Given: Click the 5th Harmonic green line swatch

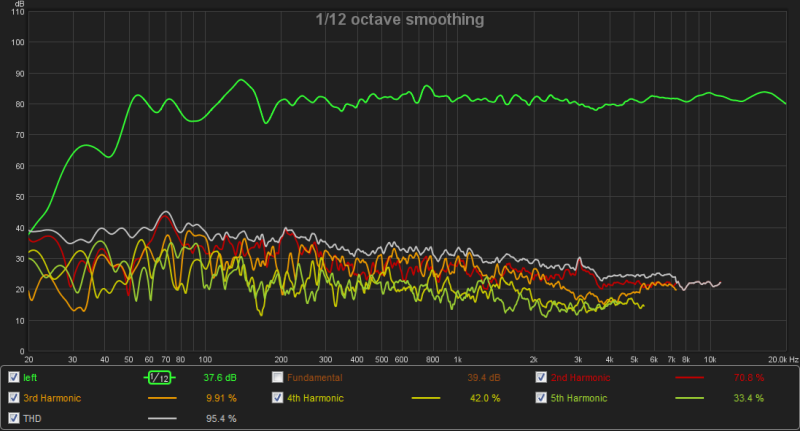Looking at the screenshot, I should coord(689,398).
